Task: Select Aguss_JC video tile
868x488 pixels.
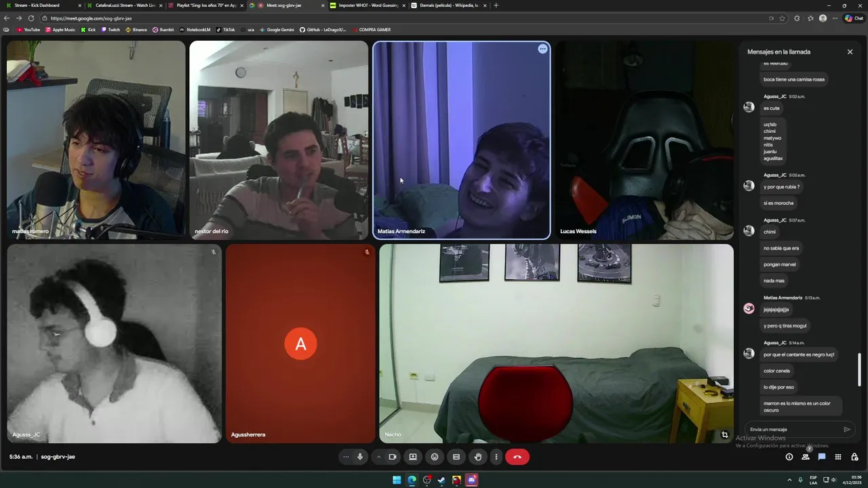Action: [114, 344]
